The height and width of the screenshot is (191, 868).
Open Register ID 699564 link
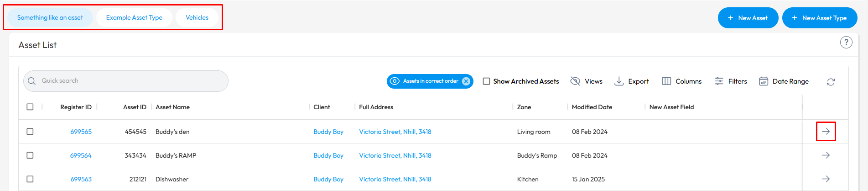coord(81,155)
